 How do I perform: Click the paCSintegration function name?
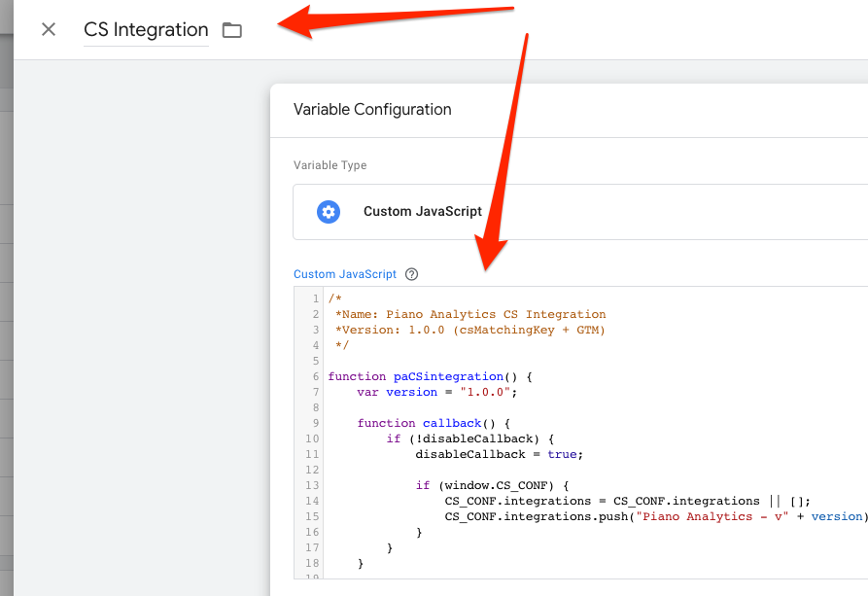448,376
